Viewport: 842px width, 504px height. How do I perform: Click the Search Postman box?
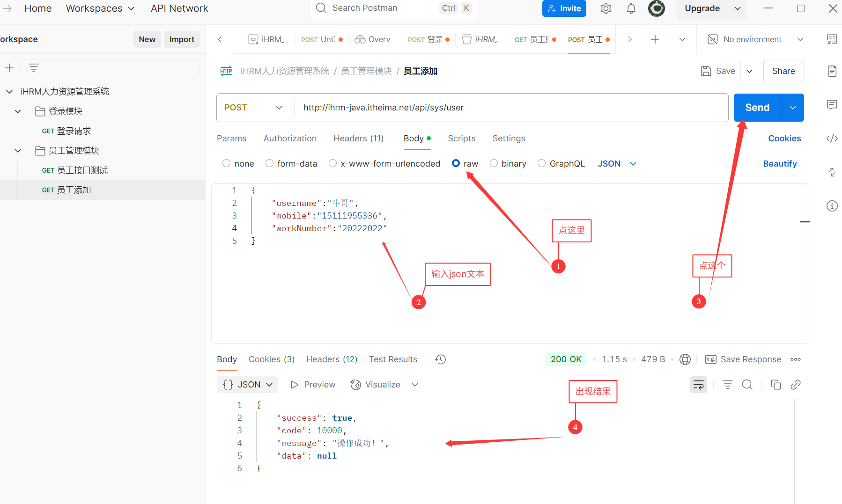click(x=393, y=8)
